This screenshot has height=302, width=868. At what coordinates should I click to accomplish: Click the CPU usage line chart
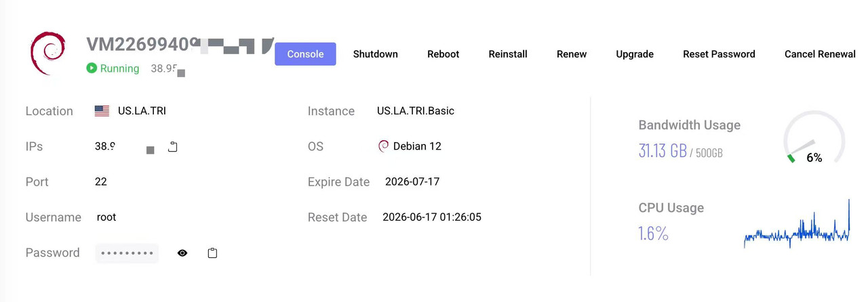(x=797, y=224)
